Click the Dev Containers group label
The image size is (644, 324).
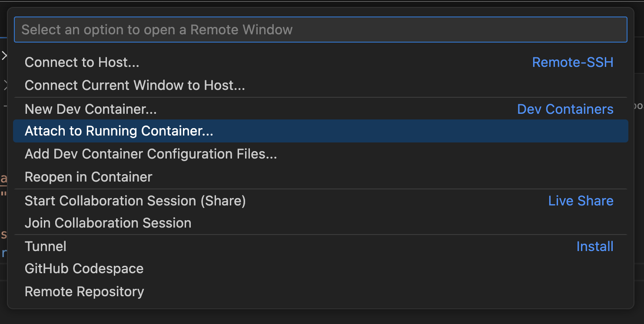[x=565, y=109]
